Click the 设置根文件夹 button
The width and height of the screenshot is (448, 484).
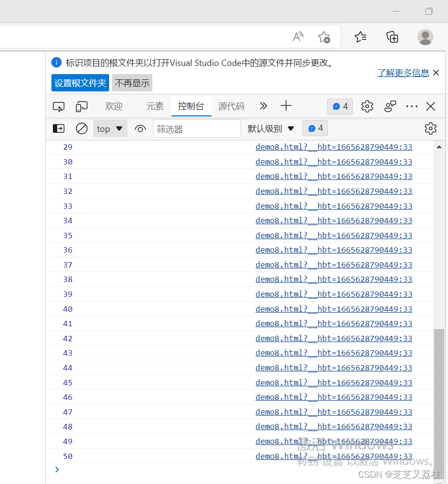pos(80,83)
